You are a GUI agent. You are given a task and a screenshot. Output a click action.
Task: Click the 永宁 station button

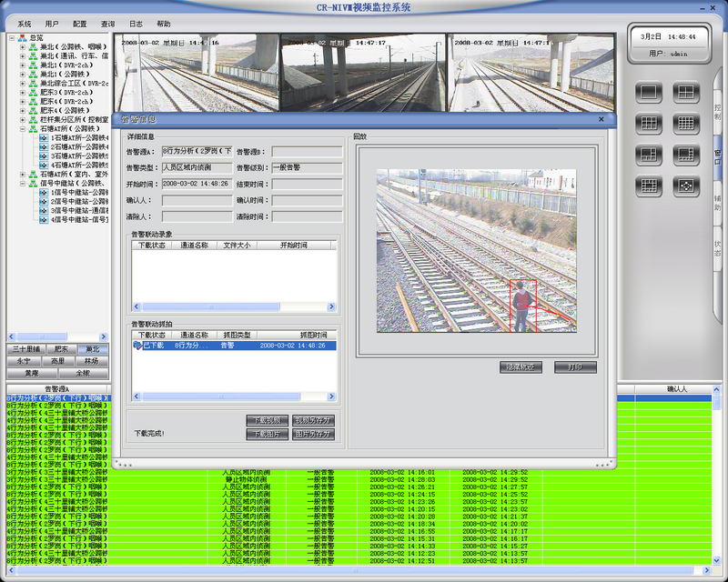[x=24, y=361]
